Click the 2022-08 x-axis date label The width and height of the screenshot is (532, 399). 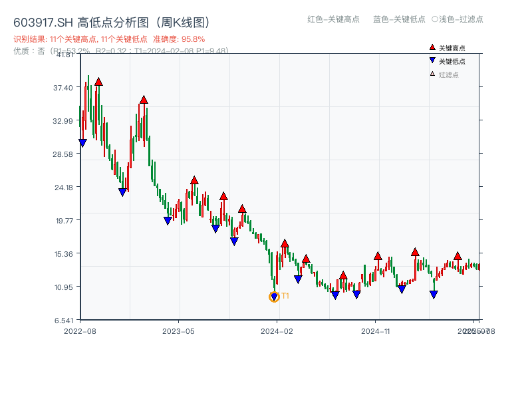tap(80, 331)
